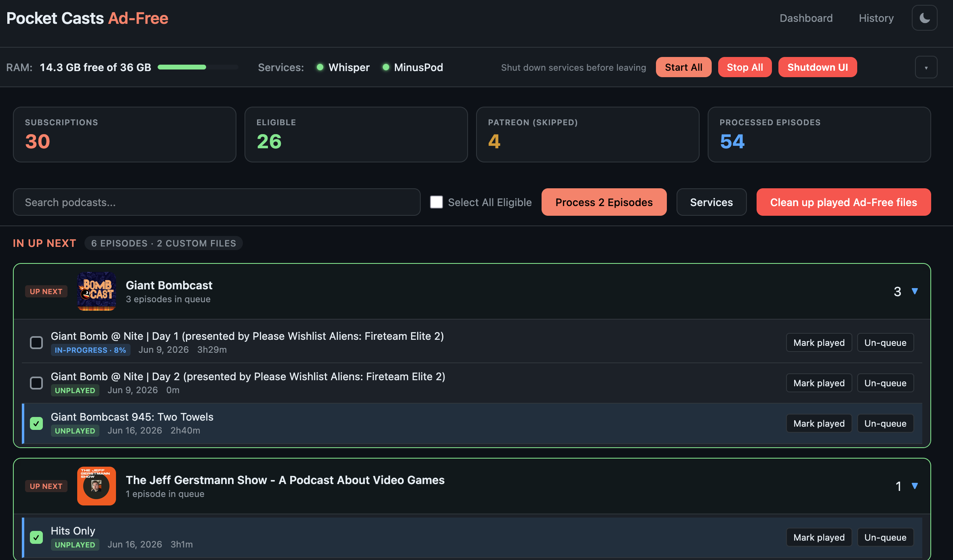Check the Select All Eligible checkbox

[436, 202]
